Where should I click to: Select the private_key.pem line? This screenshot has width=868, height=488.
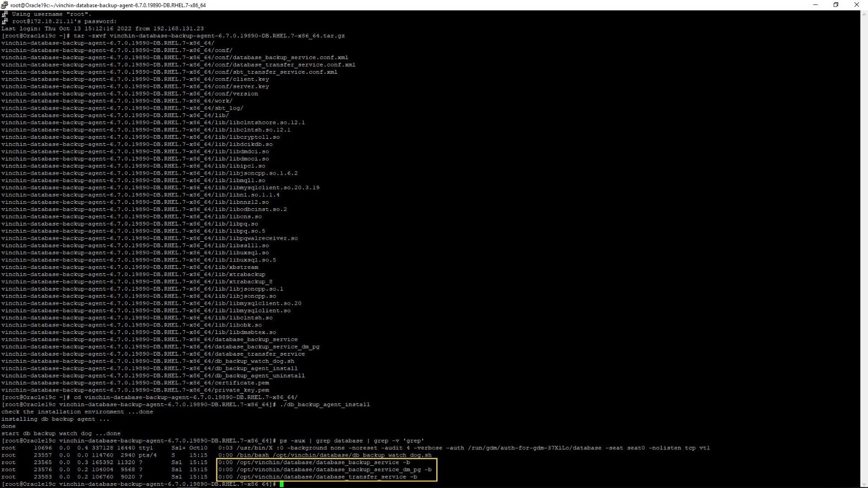(x=135, y=390)
